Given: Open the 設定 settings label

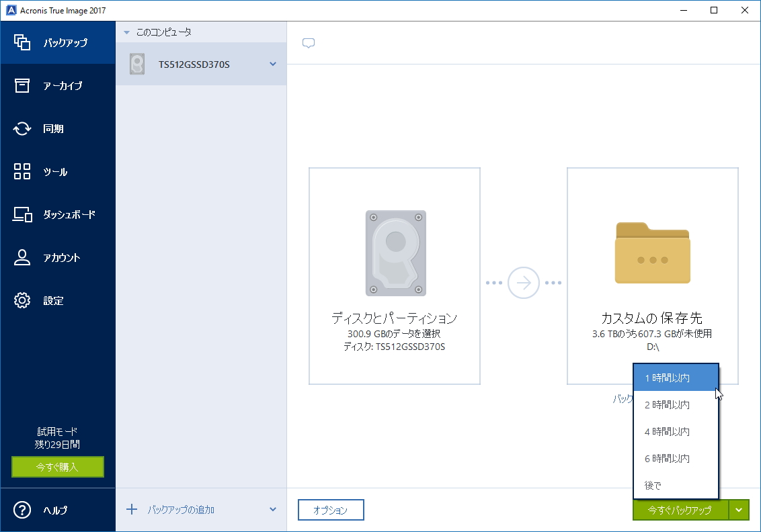Looking at the screenshot, I should (53, 301).
